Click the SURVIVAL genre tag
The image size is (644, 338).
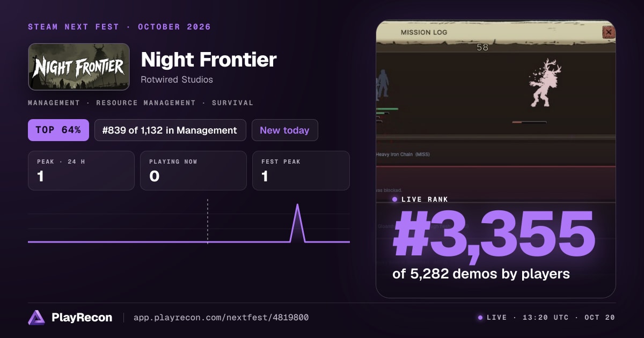(232, 102)
